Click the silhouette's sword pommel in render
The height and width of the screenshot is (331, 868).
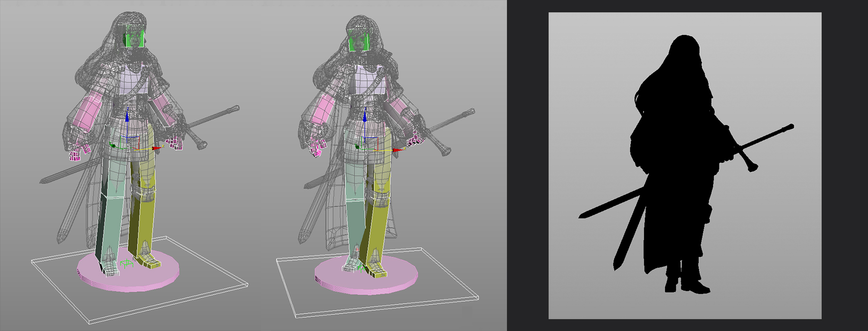(x=751, y=166)
